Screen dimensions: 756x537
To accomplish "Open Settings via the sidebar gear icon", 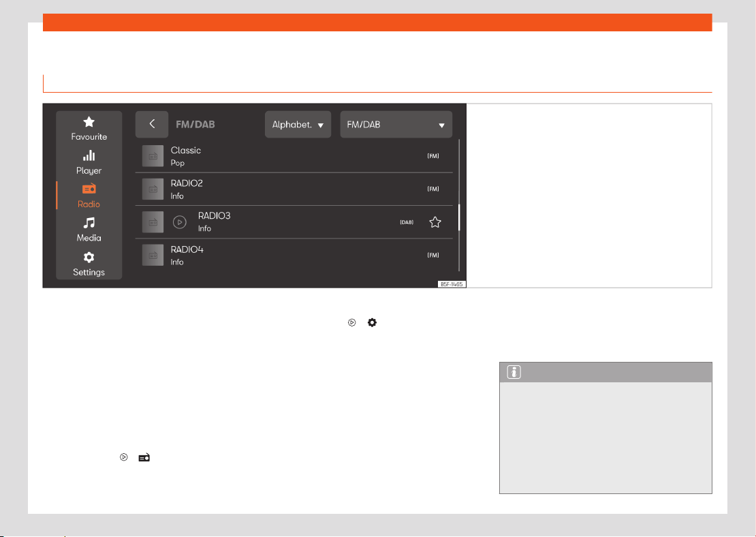I will pyautogui.click(x=89, y=257).
